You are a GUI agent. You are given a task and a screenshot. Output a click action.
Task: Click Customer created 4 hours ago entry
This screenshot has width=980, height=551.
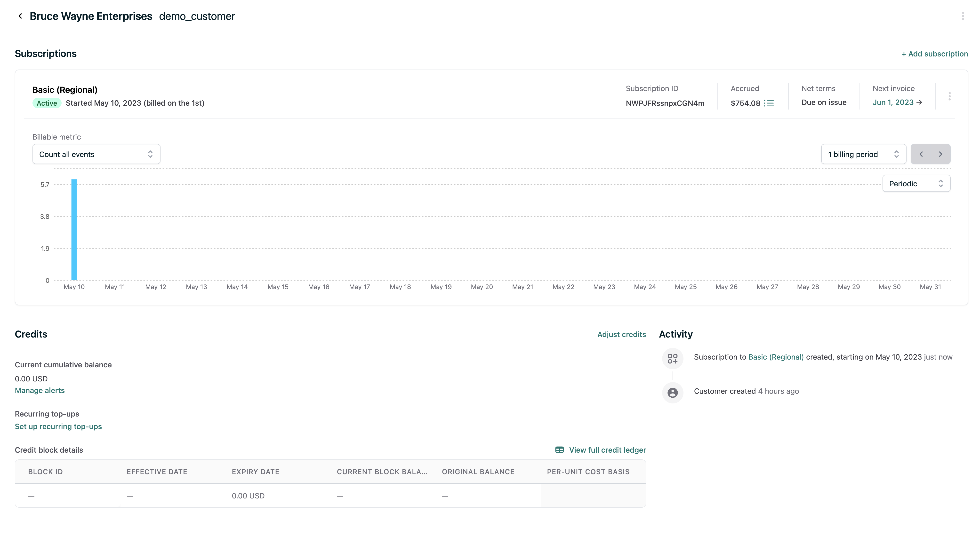click(x=746, y=391)
